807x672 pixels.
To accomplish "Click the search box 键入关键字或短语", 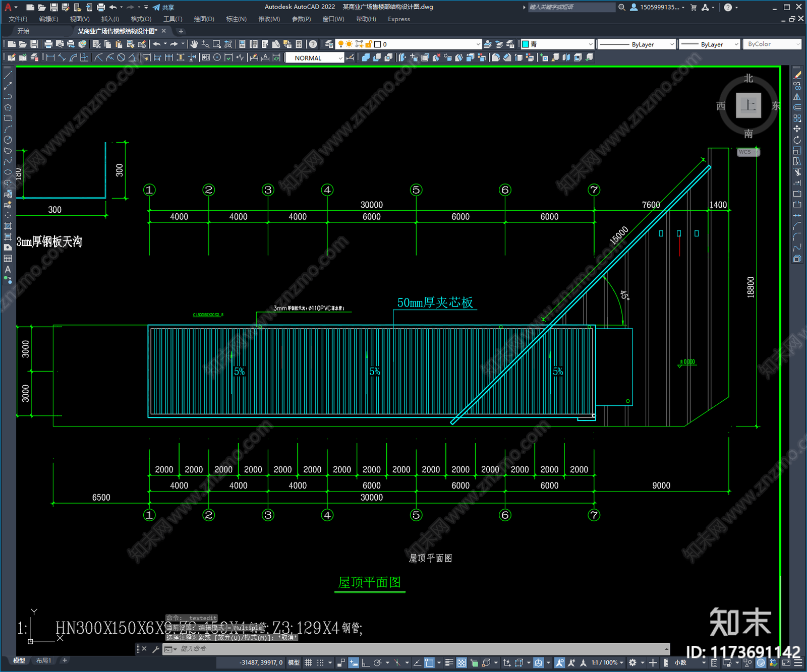I will pos(571,7).
